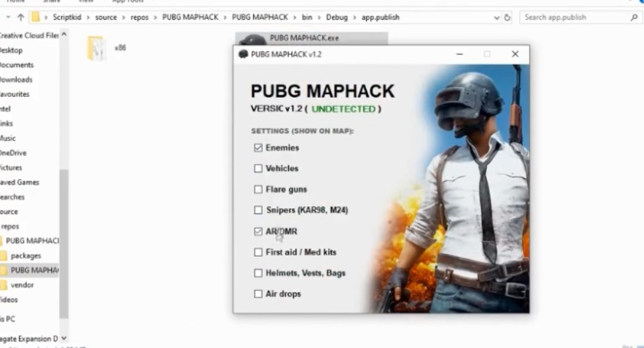Select repos folder in navigation pane

tap(10, 226)
